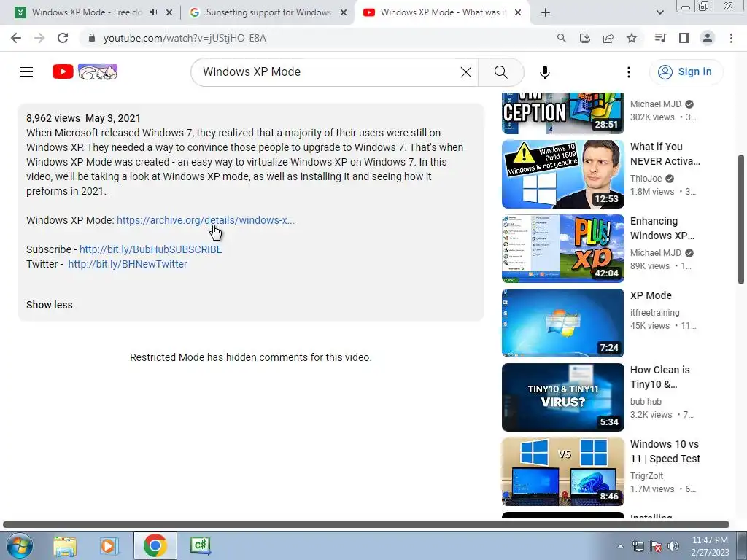Clear the YouTube search text
The height and width of the screenshot is (560, 747).
pyautogui.click(x=466, y=72)
